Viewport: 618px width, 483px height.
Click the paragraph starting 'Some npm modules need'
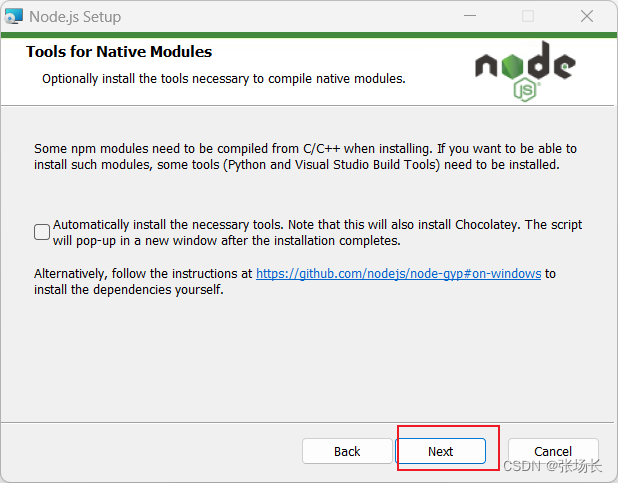point(305,157)
